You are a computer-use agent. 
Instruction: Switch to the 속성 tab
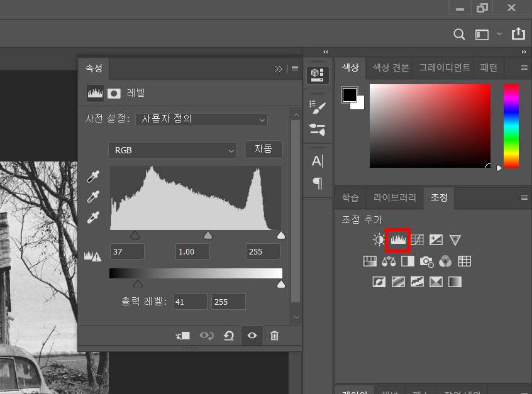(x=94, y=68)
